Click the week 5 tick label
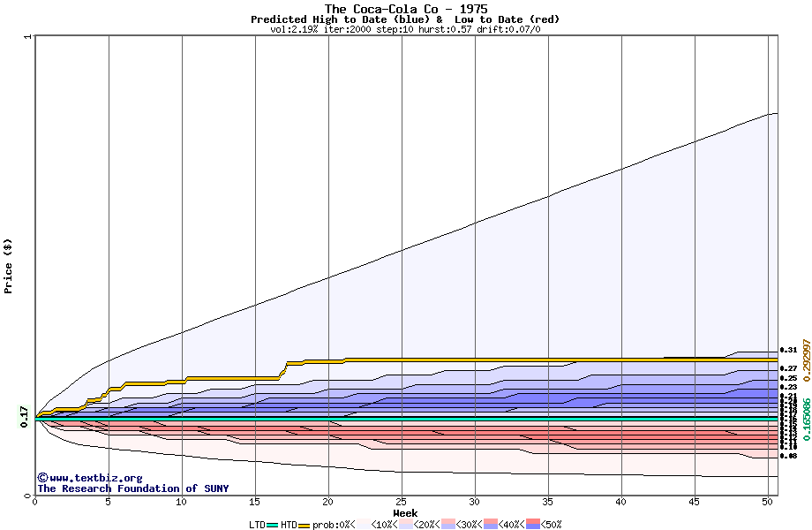This screenshot has width=812, height=530. (108, 502)
